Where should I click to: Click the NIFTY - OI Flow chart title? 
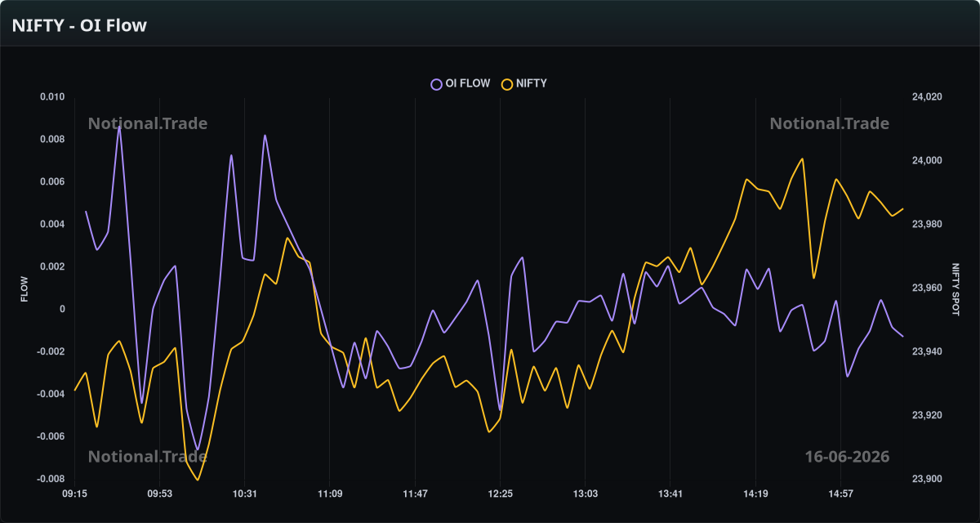79,25
